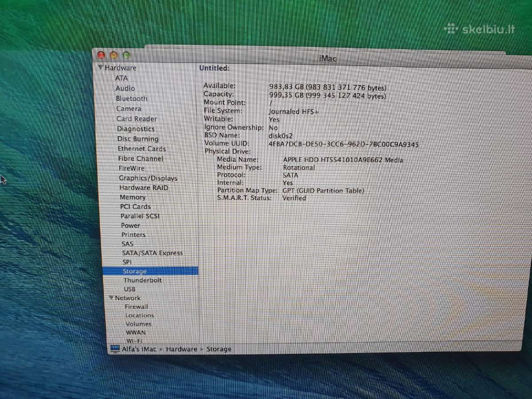532x399 pixels.
Task: Click Hardware in the path bar
Action: point(181,349)
